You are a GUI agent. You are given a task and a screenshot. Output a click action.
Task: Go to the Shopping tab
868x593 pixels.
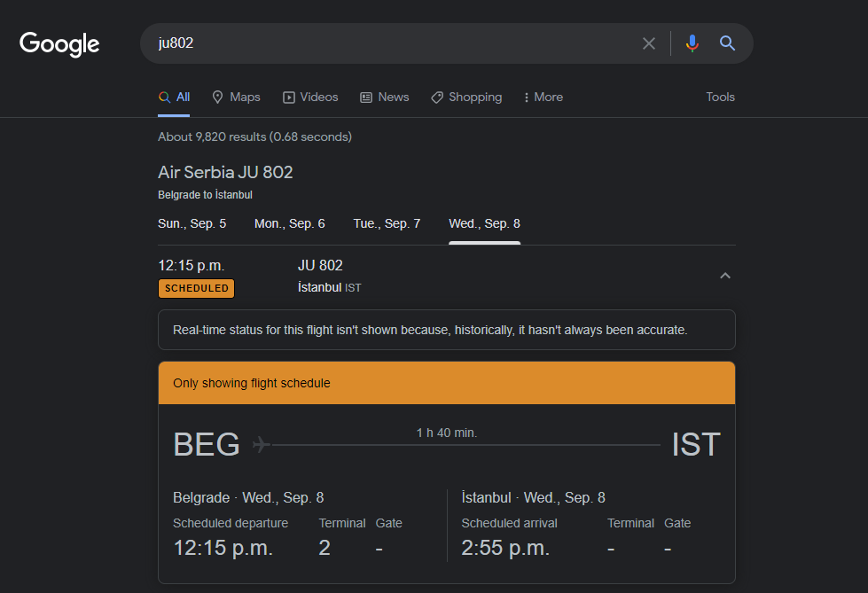pyautogui.click(x=466, y=98)
